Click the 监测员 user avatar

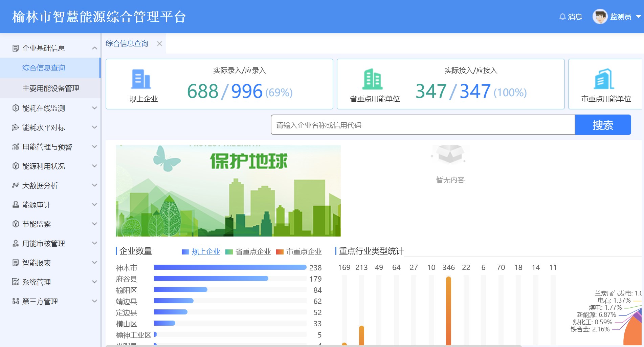coord(600,17)
